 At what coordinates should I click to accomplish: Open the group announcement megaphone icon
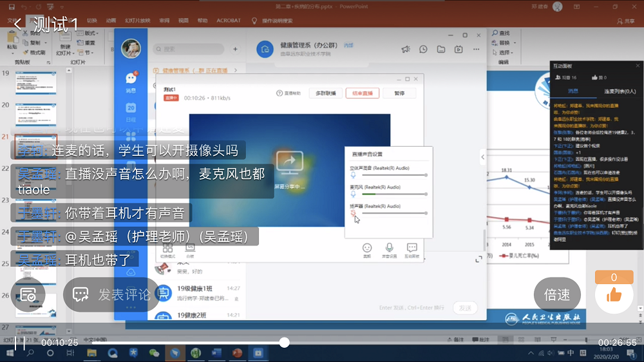tap(406, 50)
